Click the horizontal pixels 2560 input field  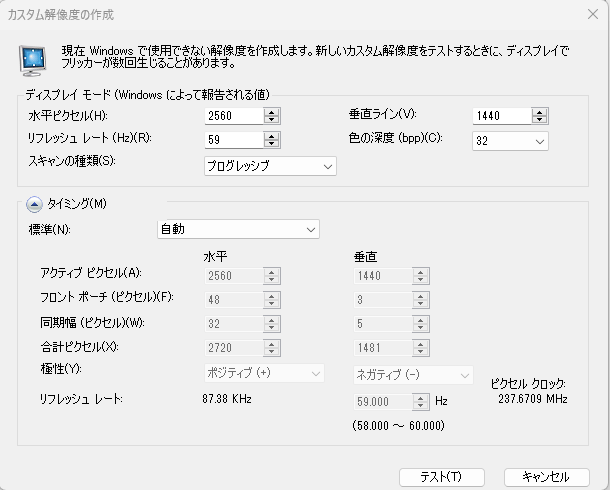point(234,116)
